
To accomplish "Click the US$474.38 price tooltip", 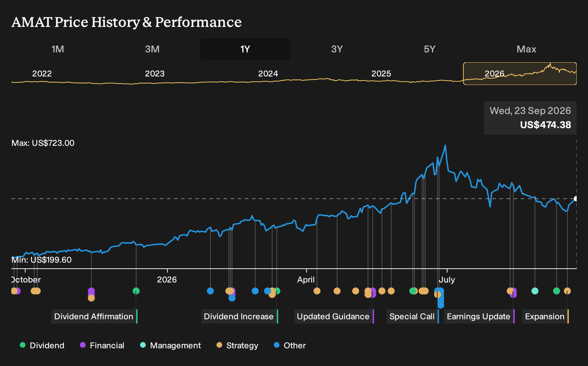I will coord(530,118).
